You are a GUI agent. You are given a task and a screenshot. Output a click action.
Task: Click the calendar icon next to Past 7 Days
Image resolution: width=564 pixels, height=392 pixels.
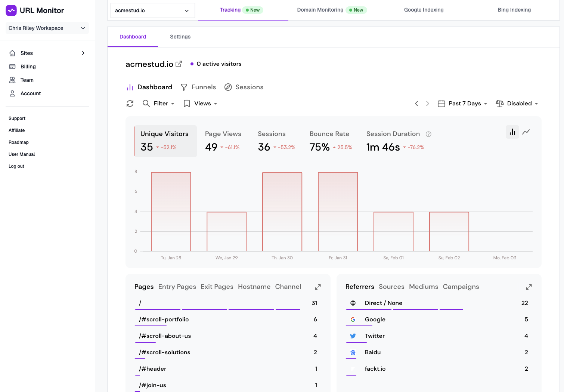pos(442,103)
